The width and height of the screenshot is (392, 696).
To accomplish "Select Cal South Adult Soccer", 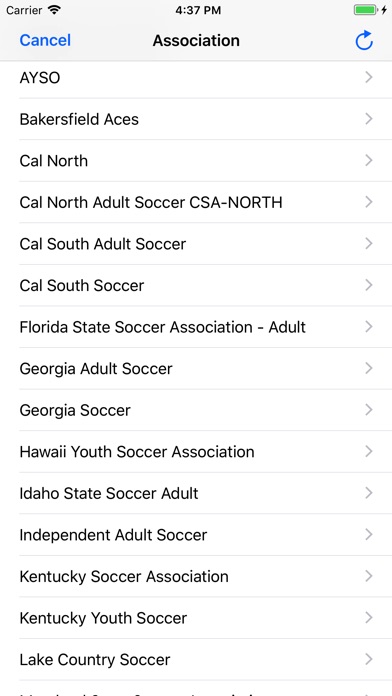I will click(196, 244).
